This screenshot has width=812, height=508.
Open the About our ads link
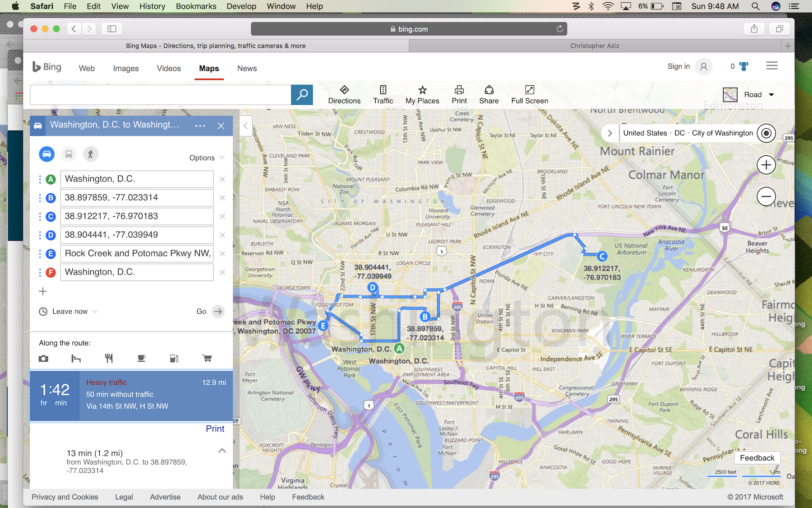pos(220,497)
